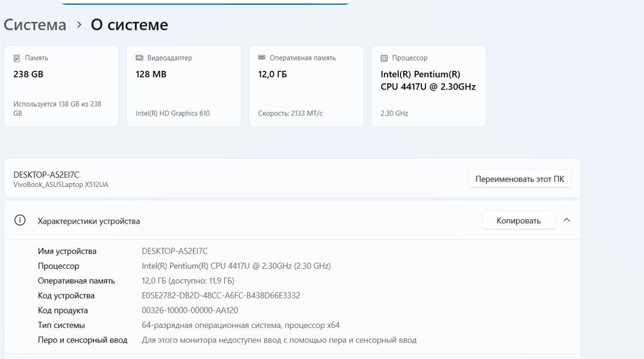Go back to Система breadcrumb
This screenshot has height=359, width=644.
35,24
